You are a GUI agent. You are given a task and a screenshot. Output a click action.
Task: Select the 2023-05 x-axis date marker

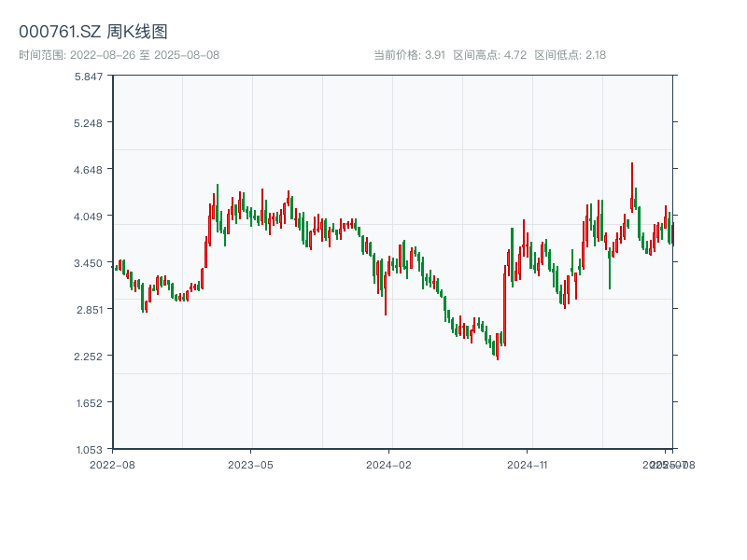pos(250,464)
